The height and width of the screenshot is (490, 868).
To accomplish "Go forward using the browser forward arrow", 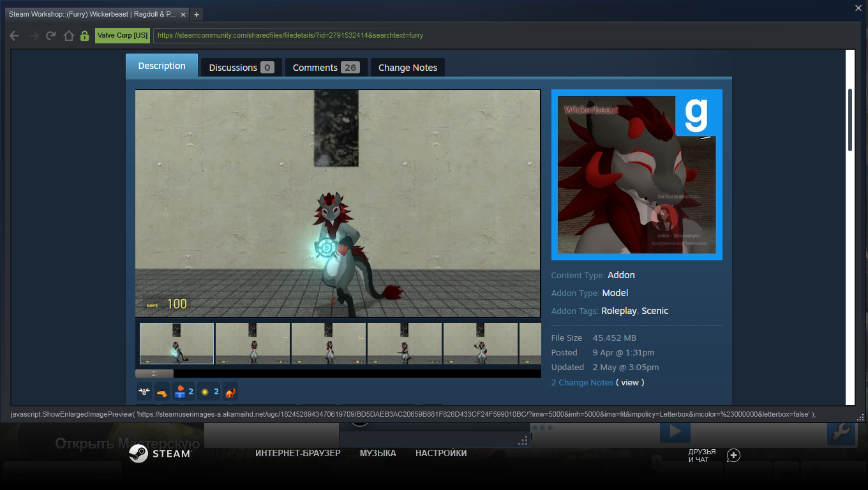I will [x=33, y=36].
